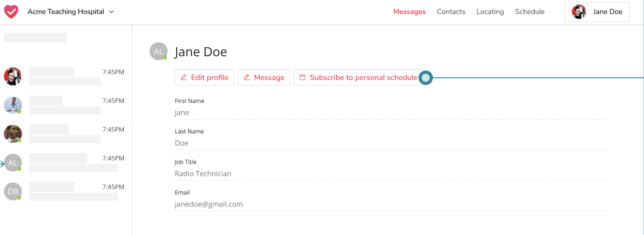Select the AL conversation in the list
Viewport: 644px width, 235px height.
pyautogui.click(x=64, y=163)
